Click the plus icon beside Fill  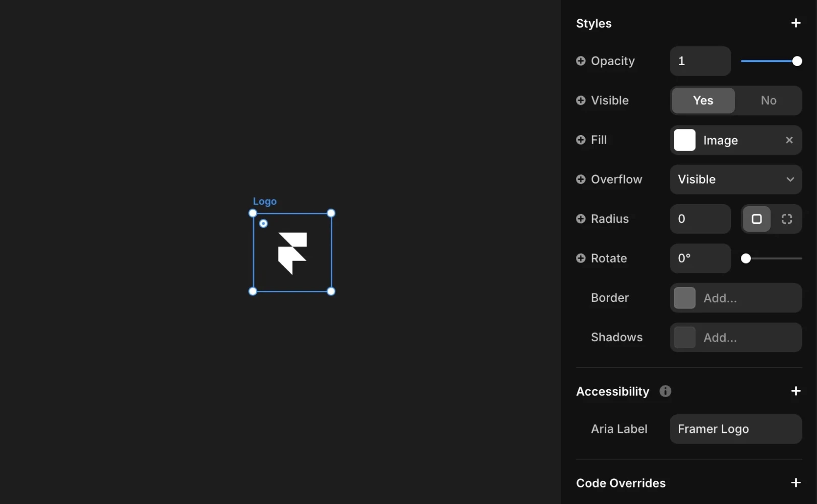pos(580,140)
